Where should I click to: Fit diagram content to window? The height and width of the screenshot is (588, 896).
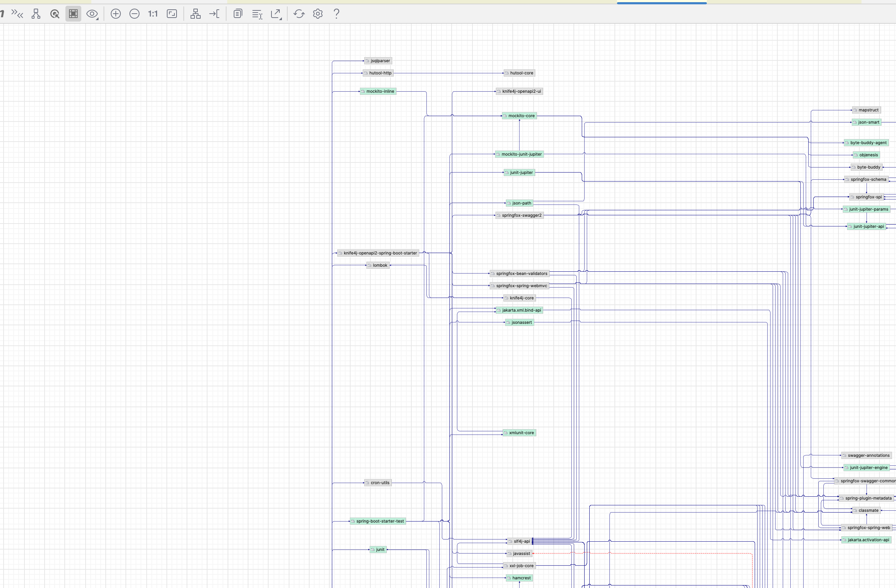(172, 14)
